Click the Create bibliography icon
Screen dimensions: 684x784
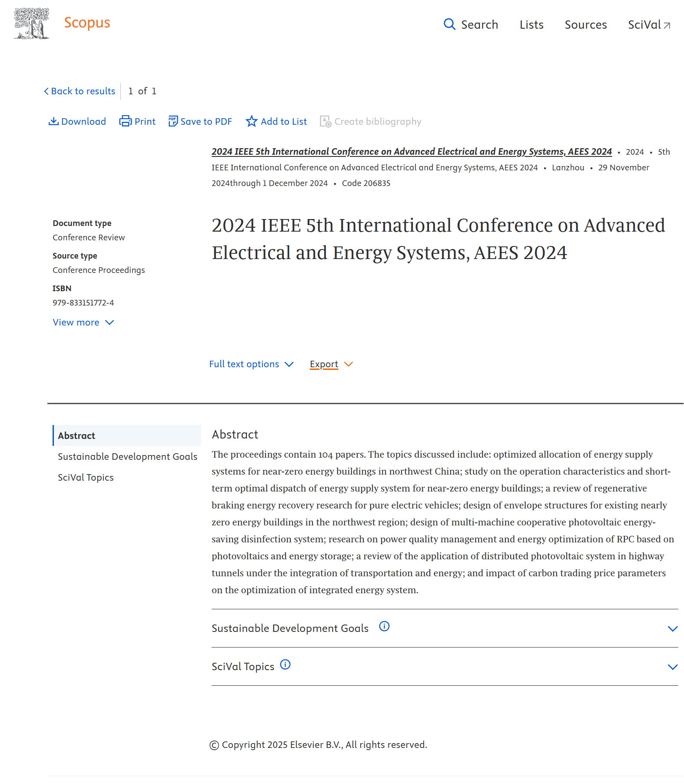[325, 121]
